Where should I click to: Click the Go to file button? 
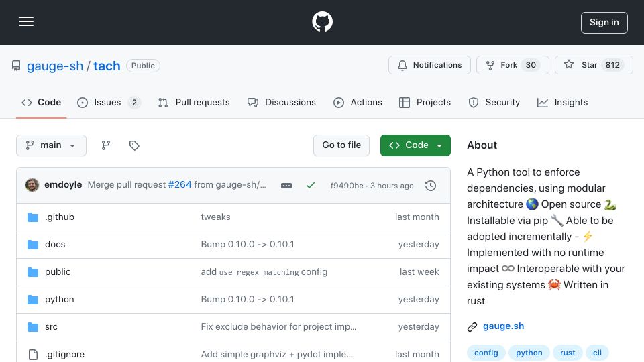point(341,145)
